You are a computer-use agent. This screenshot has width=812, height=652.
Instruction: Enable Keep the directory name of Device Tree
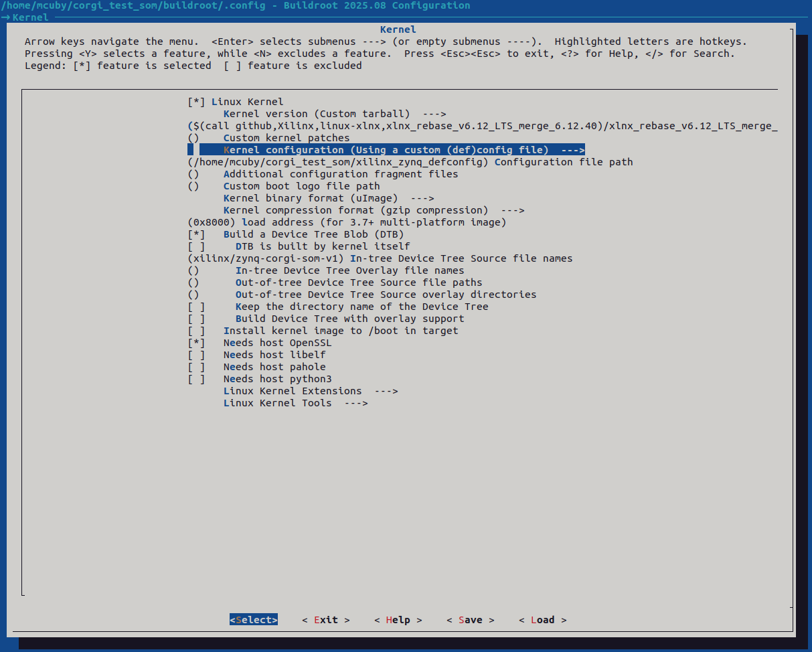[197, 307]
